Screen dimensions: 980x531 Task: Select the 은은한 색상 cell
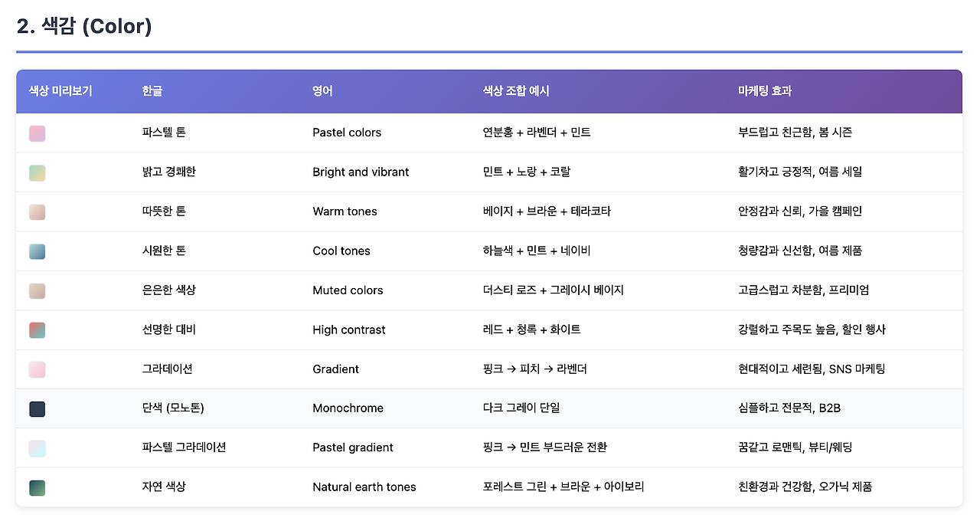[x=168, y=290]
